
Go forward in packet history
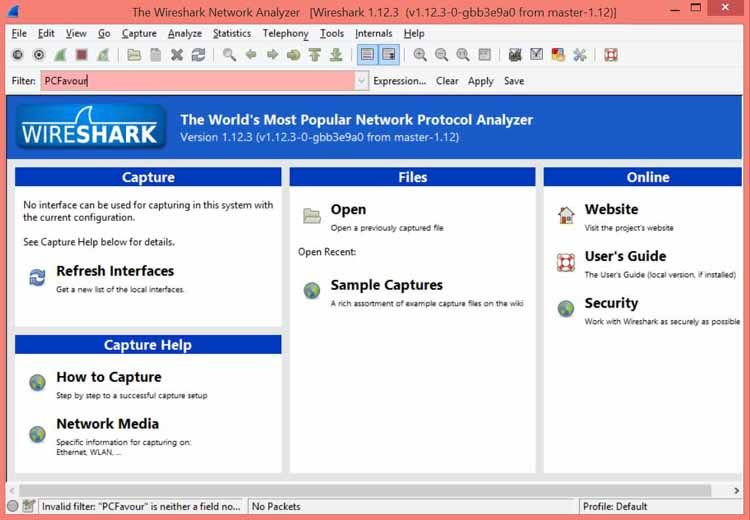tap(272, 55)
